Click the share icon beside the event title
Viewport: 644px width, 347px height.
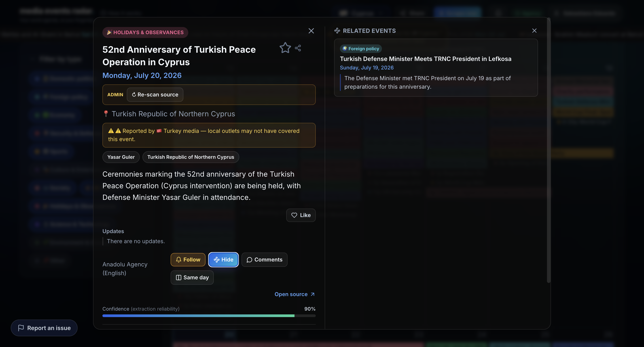pos(298,48)
